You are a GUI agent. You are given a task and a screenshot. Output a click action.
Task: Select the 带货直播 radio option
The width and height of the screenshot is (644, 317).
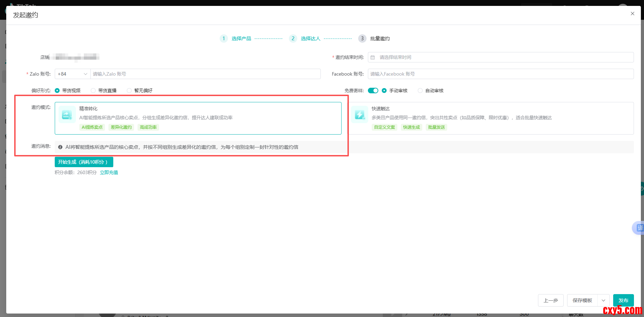pos(93,91)
